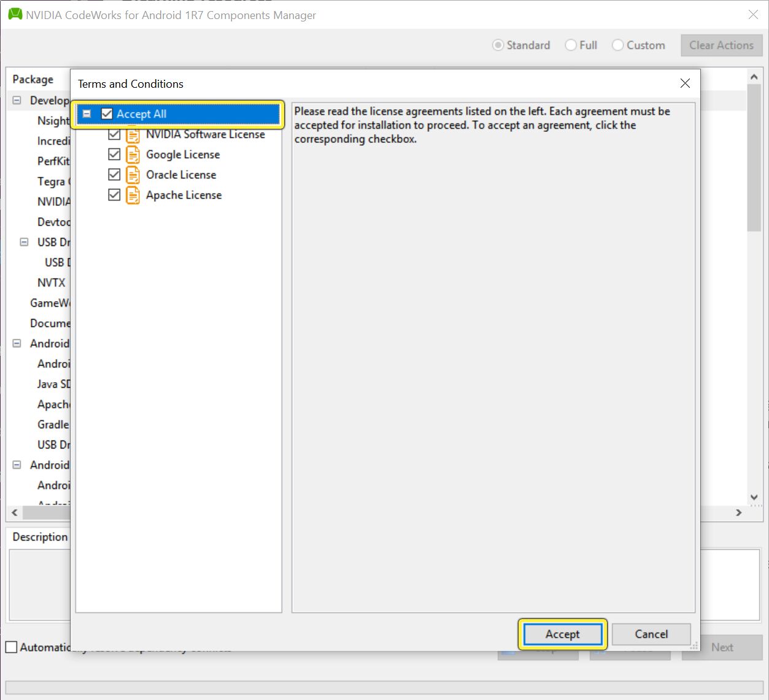Click the Apache License document icon
Viewport: 769px width, 700px height.
[x=133, y=194]
